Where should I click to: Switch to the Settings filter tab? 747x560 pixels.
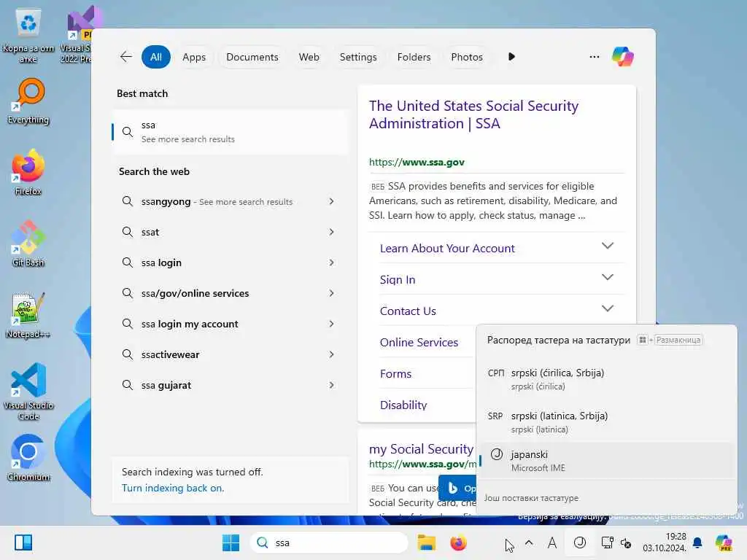point(357,57)
